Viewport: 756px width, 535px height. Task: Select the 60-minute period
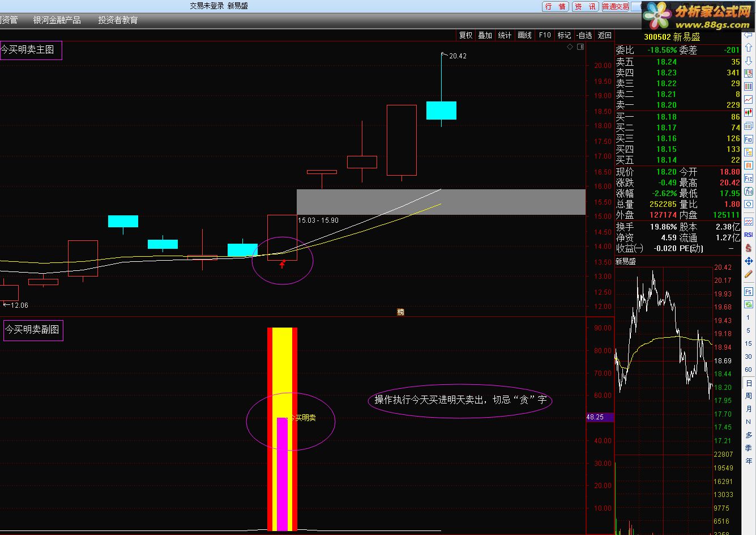point(749,370)
